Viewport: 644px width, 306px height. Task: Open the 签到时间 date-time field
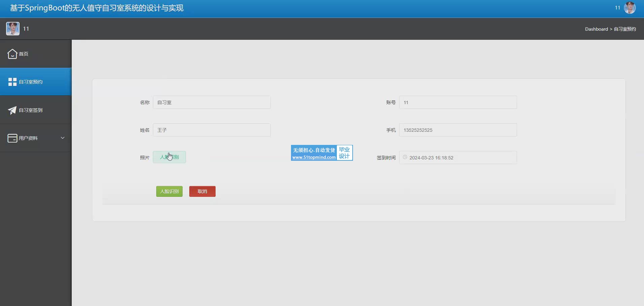coord(458,158)
